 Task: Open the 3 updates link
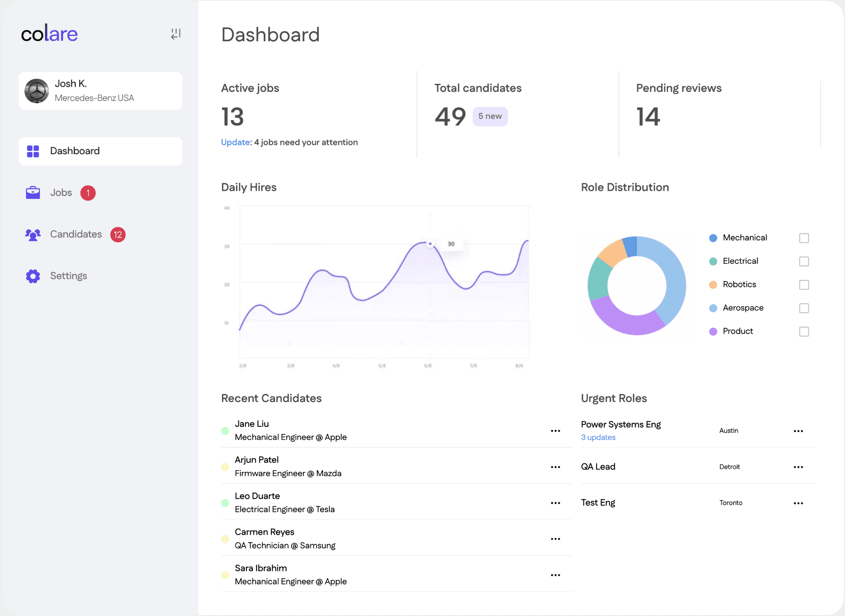tap(598, 437)
